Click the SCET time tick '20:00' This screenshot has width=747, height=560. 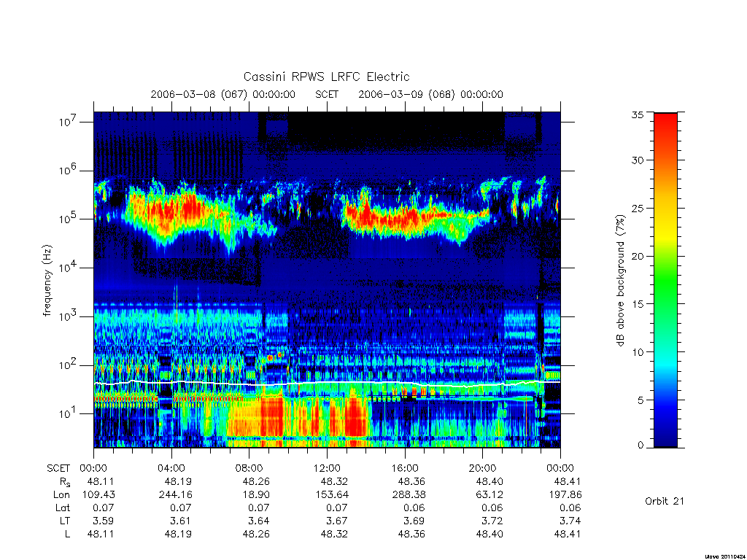[483, 468]
